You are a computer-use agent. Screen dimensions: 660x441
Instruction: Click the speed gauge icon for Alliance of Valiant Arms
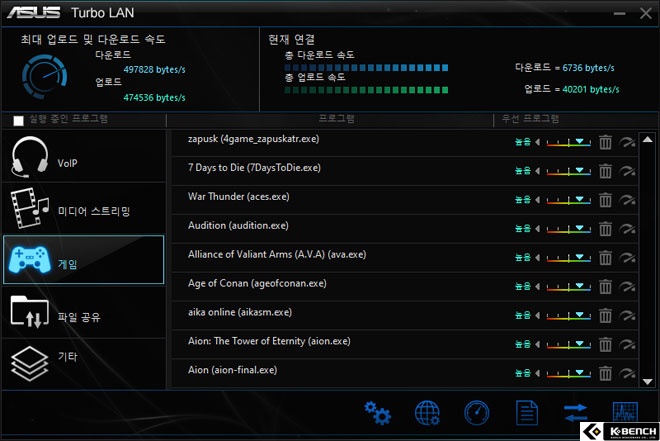coord(627,258)
